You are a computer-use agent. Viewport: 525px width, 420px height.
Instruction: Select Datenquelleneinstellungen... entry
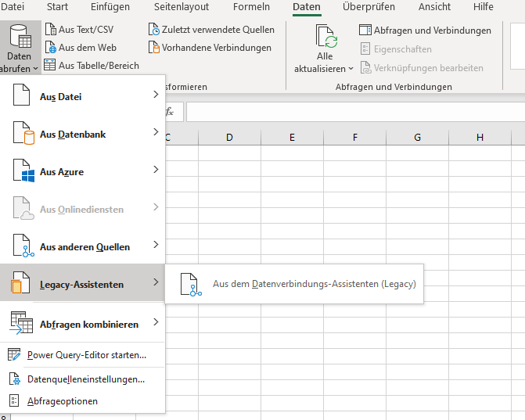point(86,379)
